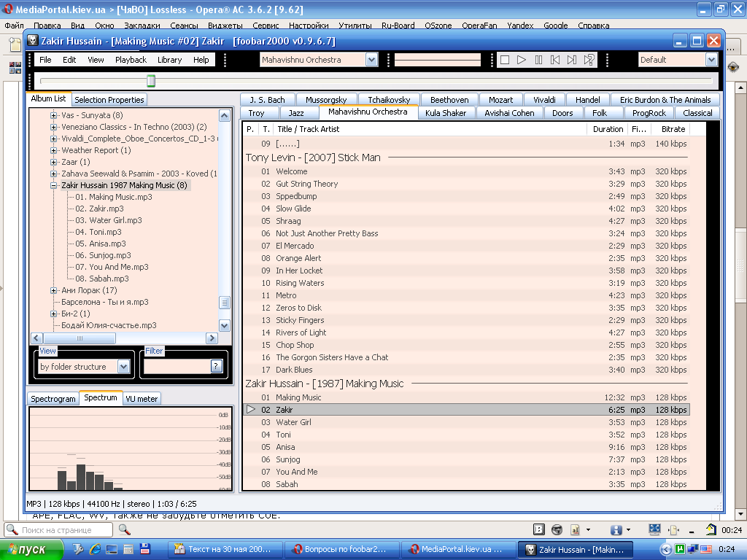
Task: Click the magnifier icon next to page search
Action: 124,529
